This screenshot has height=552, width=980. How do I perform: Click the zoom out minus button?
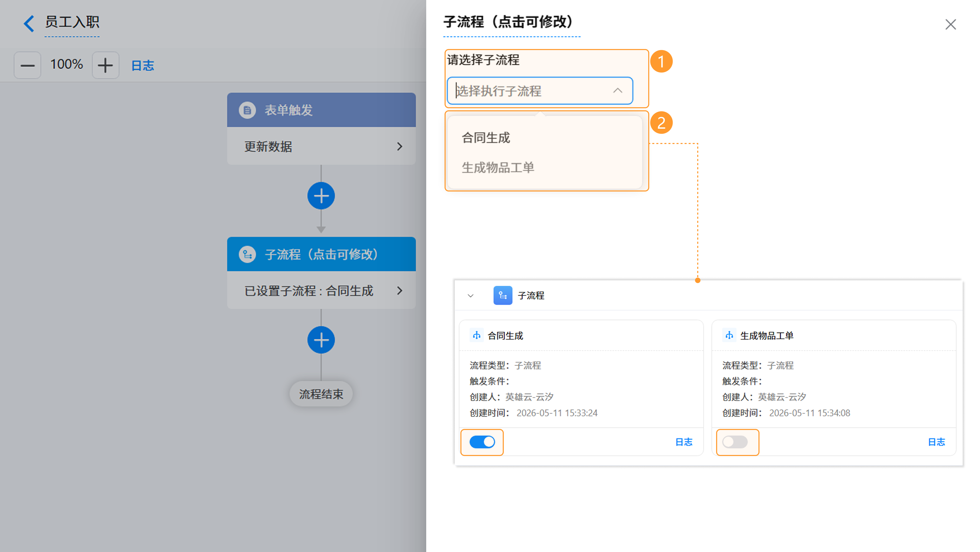(27, 65)
